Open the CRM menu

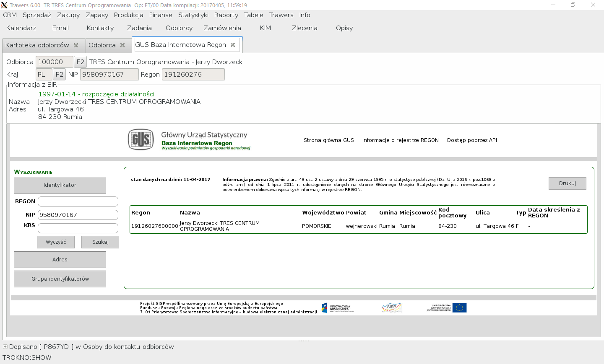pos(10,15)
